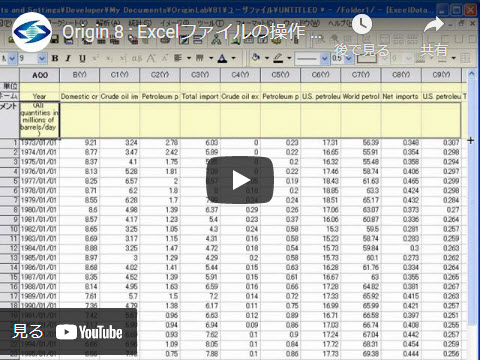Click the text alignment icon
Image resolution: width=480 pixels, height=360 pixels.
[x=178, y=58]
